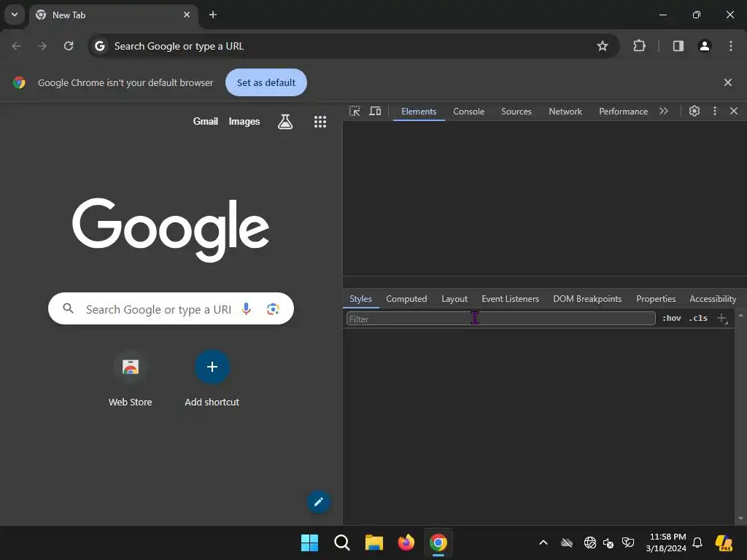Open the Google apps grid
Screen dimensions: 747x560
pos(320,122)
